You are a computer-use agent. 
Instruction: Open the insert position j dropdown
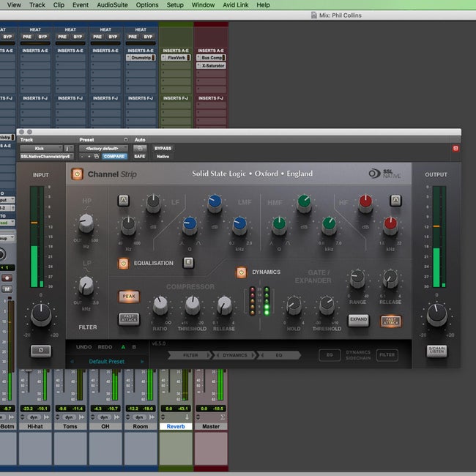[x=69, y=148]
